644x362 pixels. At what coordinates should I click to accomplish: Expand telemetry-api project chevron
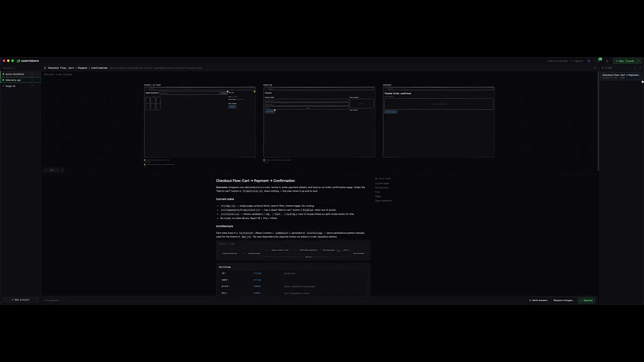[x=32, y=80]
